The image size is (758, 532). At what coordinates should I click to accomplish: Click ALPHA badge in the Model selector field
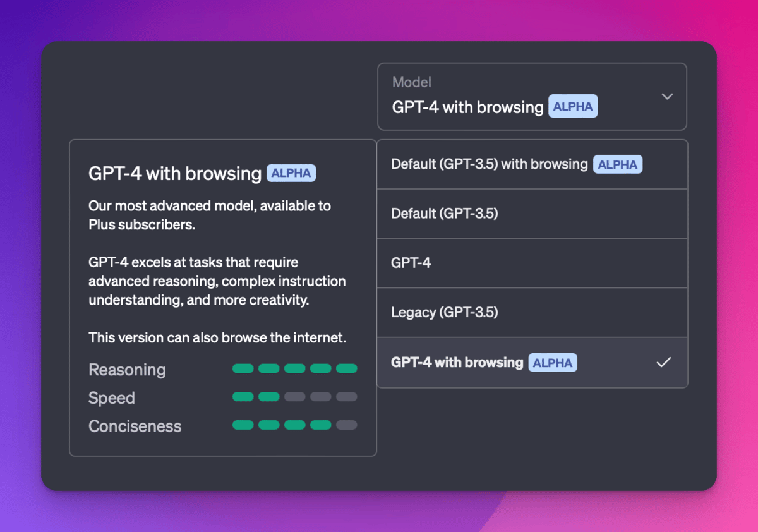point(573,107)
